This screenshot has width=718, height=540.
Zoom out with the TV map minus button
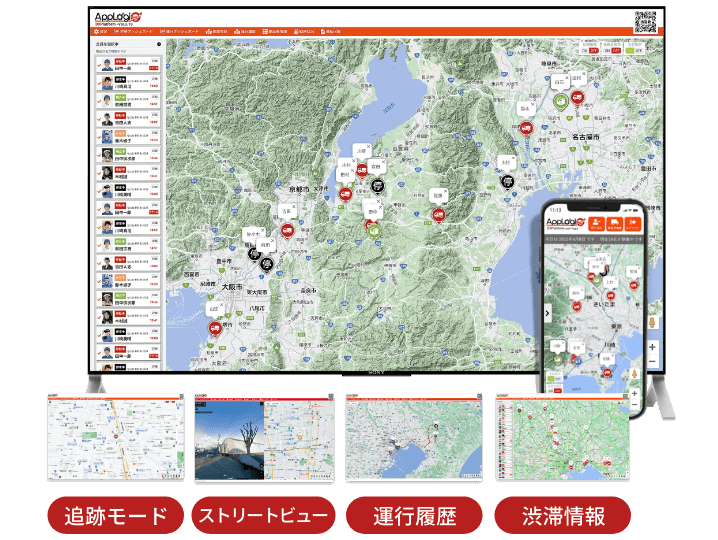653,362
